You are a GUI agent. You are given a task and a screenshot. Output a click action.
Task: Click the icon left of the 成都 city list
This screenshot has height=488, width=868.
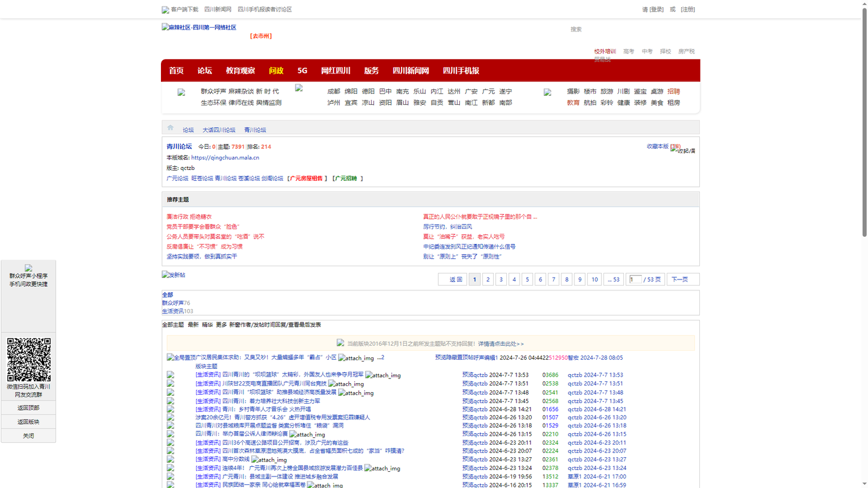(298, 88)
